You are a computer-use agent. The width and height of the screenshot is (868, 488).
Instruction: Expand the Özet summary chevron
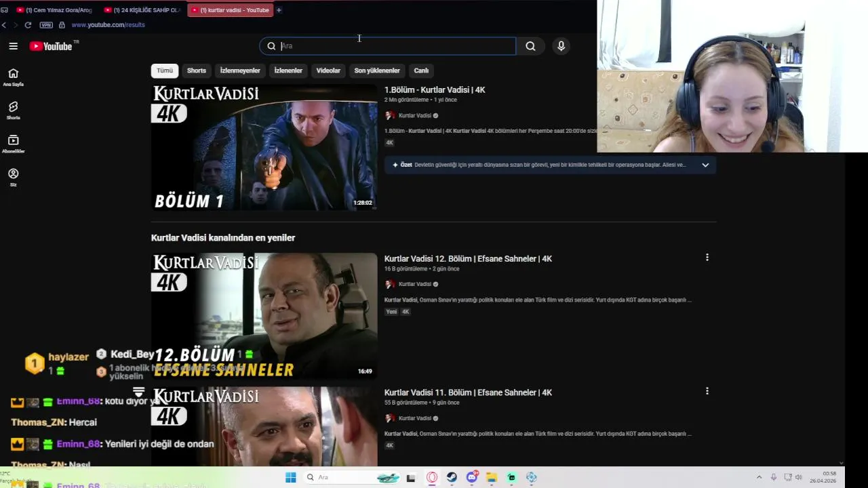pos(705,165)
